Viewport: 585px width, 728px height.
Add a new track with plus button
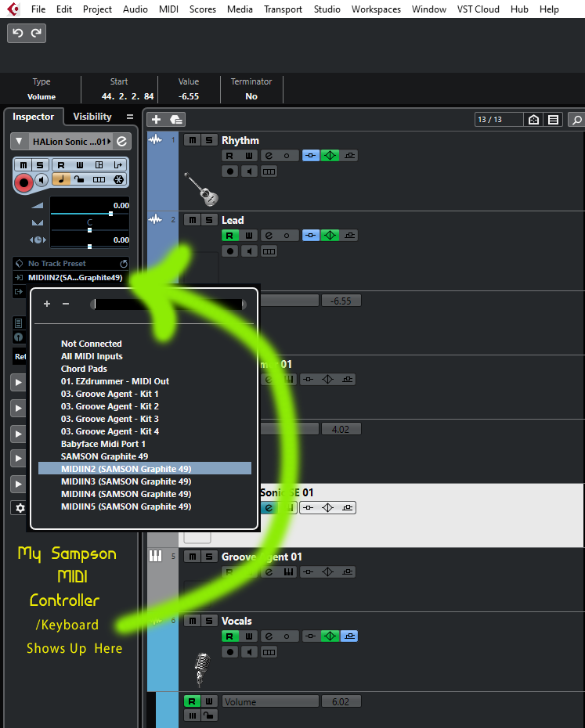point(156,119)
